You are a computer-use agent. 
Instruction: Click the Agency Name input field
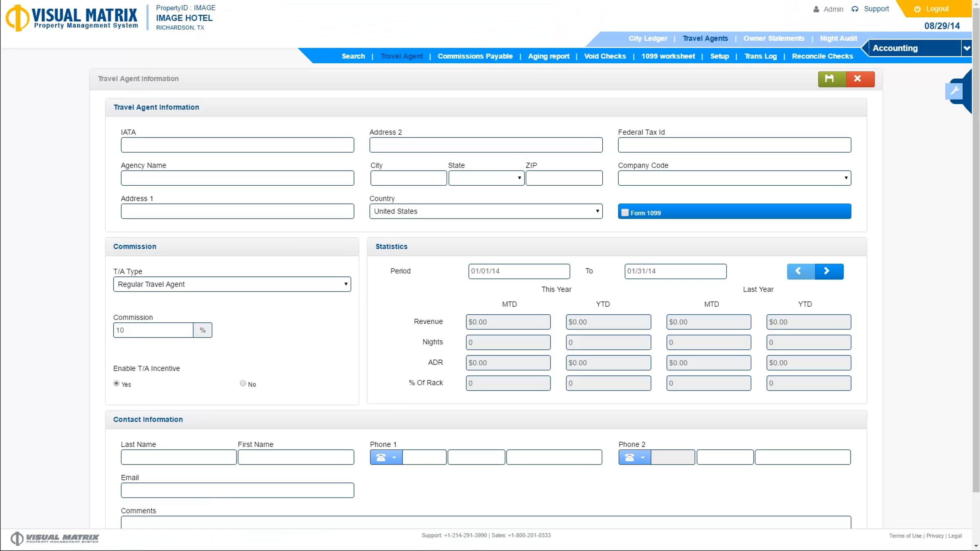click(x=237, y=178)
